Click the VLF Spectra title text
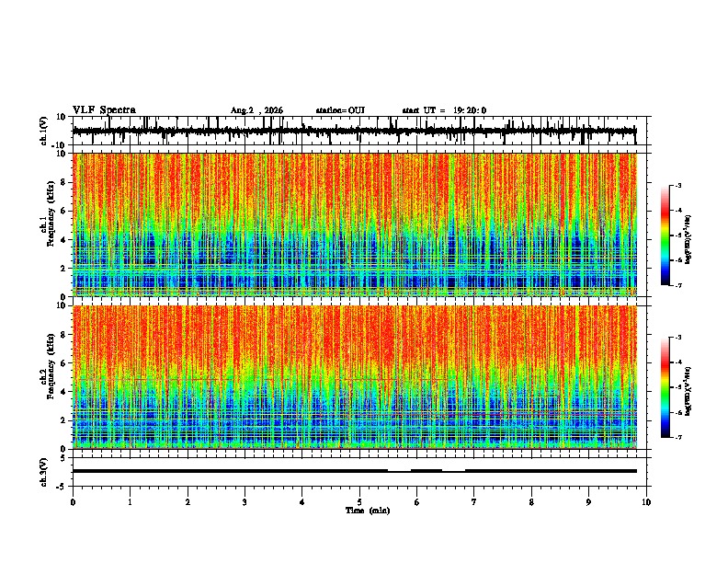 tap(104, 110)
